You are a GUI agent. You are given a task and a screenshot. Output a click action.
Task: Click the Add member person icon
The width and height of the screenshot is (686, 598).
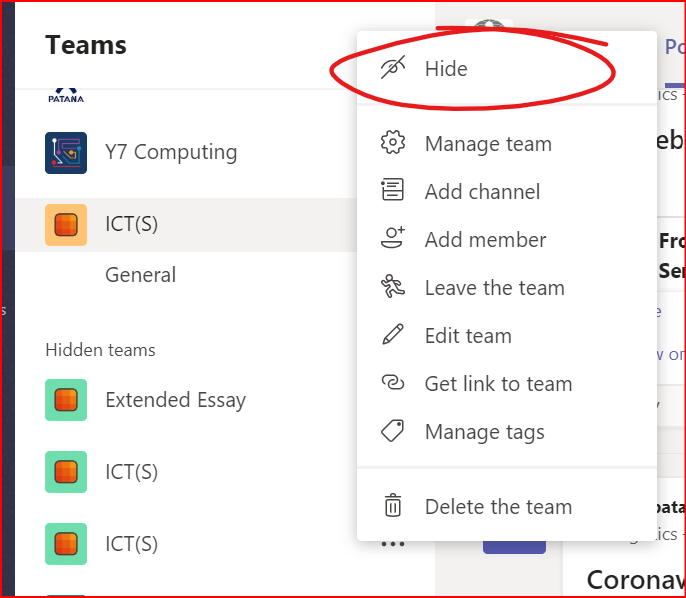point(393,239)
